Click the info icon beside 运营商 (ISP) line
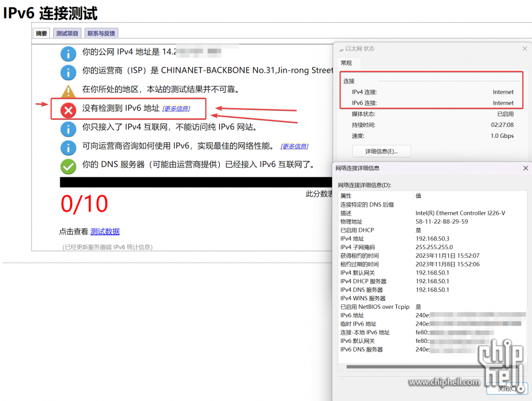Viewport: 532px width, 401px height. [x=68, y=72]
